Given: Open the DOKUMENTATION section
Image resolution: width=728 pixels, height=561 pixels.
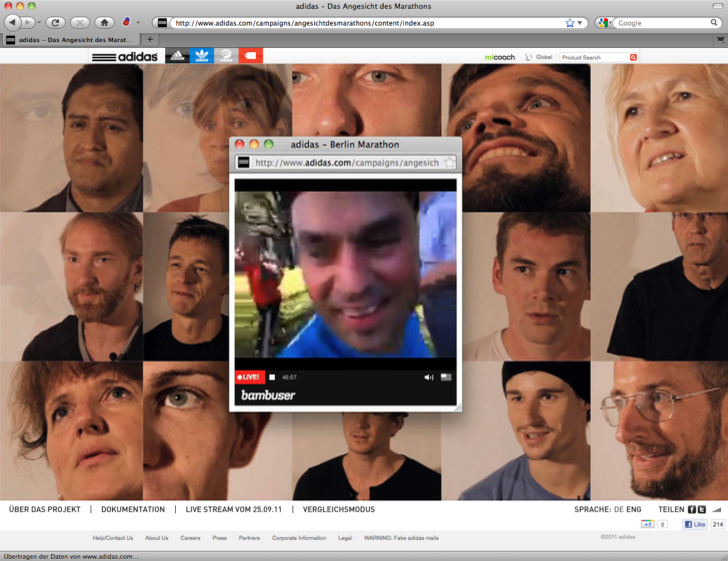Looking at the screenshot, I should [133, 509].
